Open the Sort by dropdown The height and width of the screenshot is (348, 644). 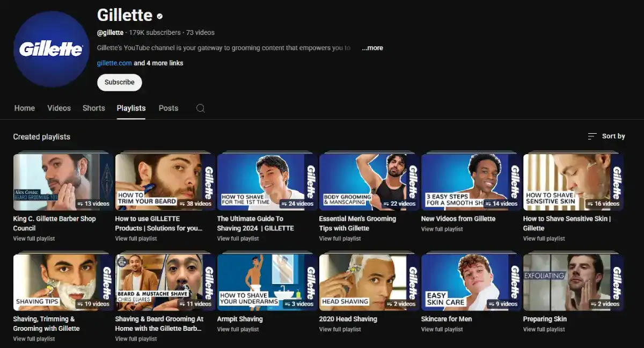click(x=606, y=136)
